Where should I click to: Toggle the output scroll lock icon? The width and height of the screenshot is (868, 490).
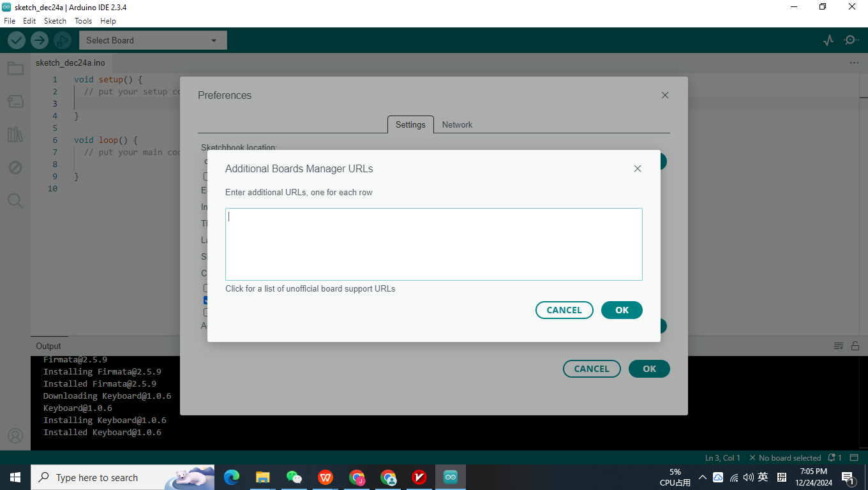coord(855,346)
